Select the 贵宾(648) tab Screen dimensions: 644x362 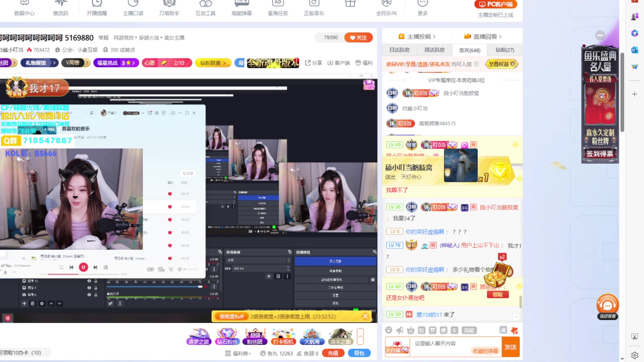[x=470, y=50]
